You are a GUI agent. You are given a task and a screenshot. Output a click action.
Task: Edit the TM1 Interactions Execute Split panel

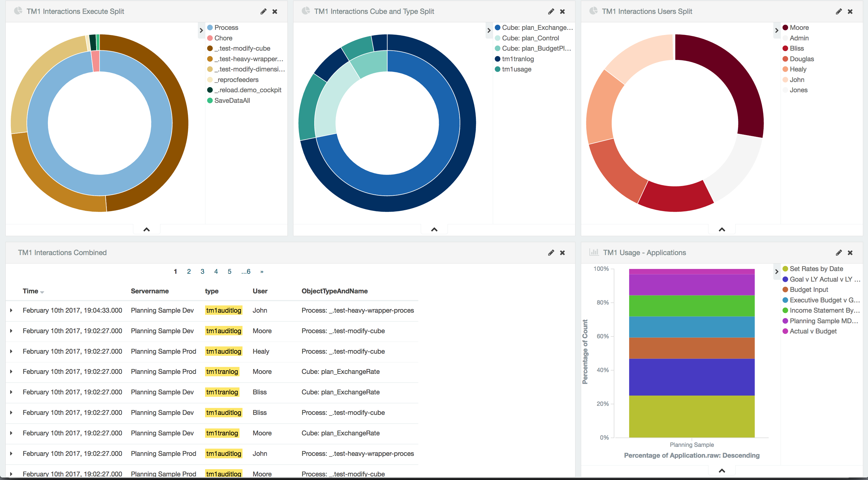point(263,11)
